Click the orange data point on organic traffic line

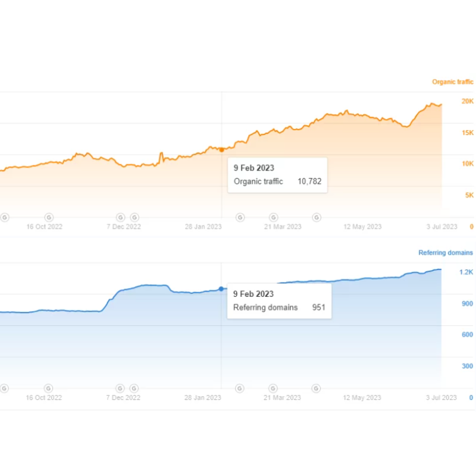[222, 150]
